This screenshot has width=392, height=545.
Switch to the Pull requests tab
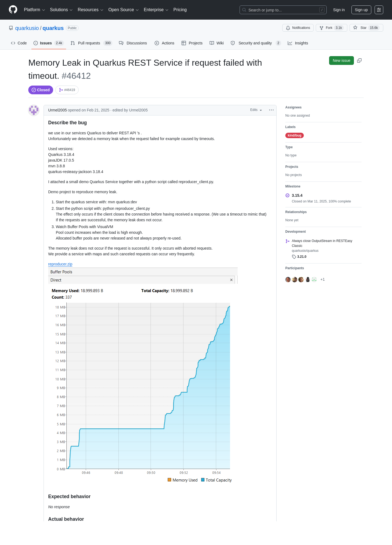click(x=91, y=43)
